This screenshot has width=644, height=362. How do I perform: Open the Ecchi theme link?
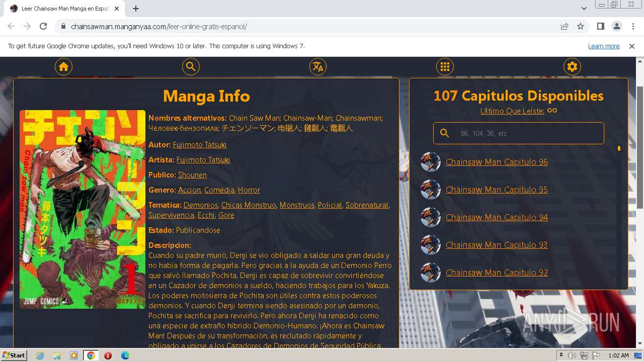(206, 215)
